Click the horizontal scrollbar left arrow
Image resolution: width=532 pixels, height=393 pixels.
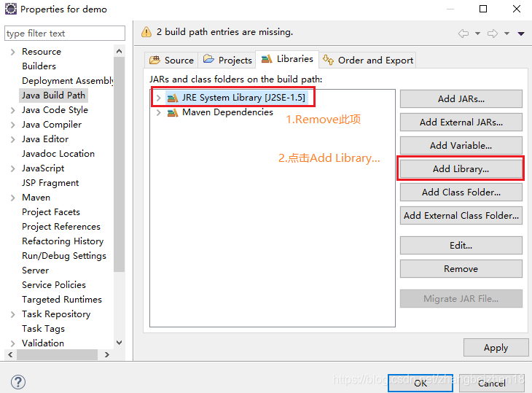pos(10,354)
